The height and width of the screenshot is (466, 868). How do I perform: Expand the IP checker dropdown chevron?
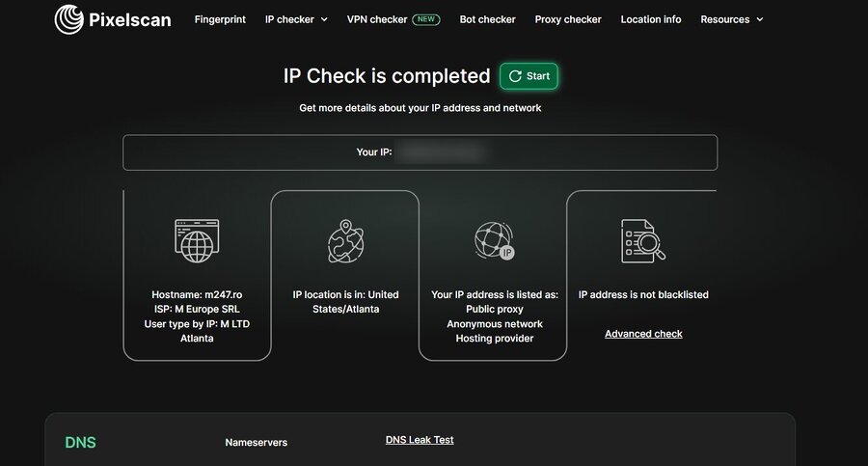click(324, 19)
